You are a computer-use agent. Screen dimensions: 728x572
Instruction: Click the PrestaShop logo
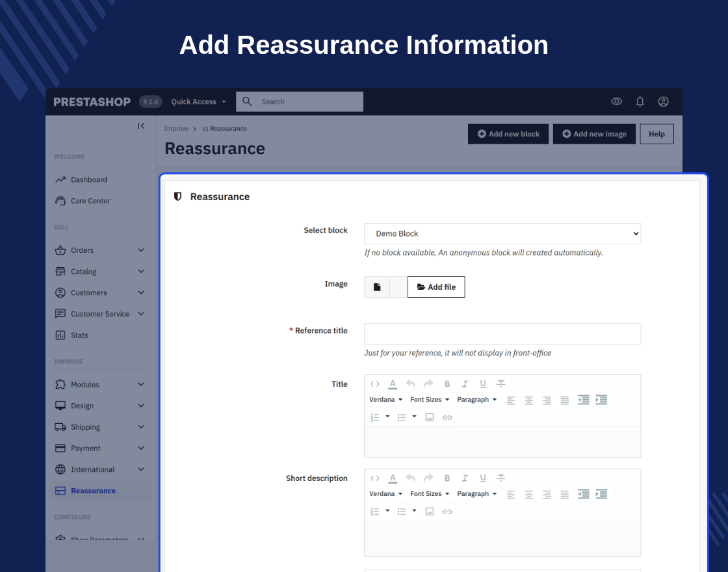pyautogui.click(x=92, y=101)
